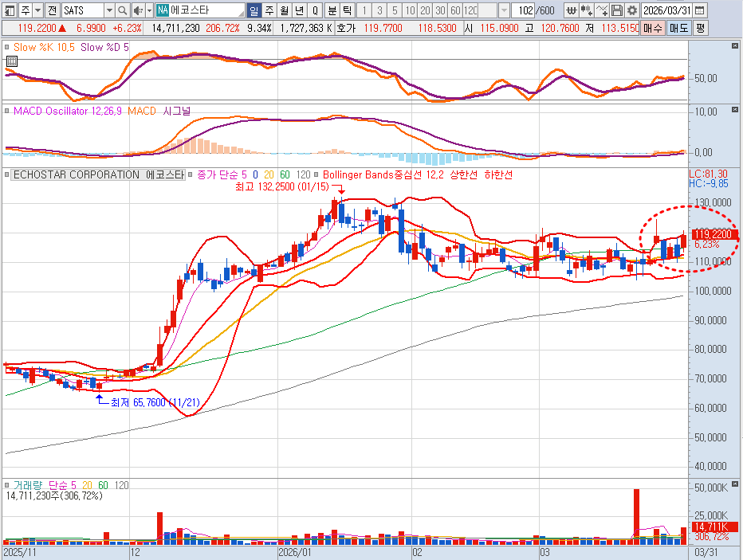The width and height of the screenshot is (743, 560).
Task: Open chart settings gear icon
Action: tap(632, 10)
